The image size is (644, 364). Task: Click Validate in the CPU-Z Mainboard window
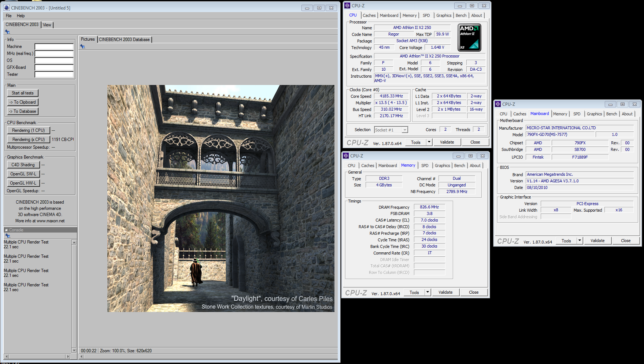(597, 241)
